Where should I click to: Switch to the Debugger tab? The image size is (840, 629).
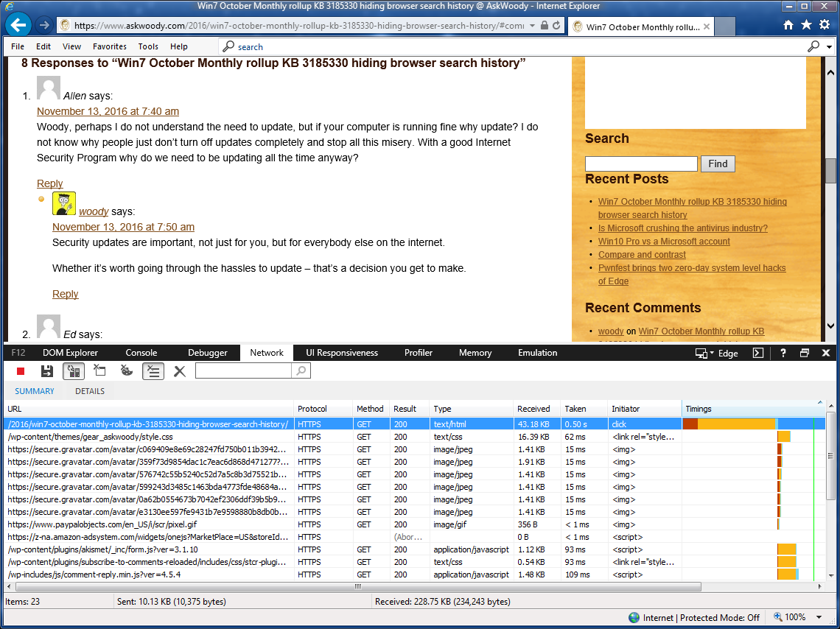click(x=208, y=353)
